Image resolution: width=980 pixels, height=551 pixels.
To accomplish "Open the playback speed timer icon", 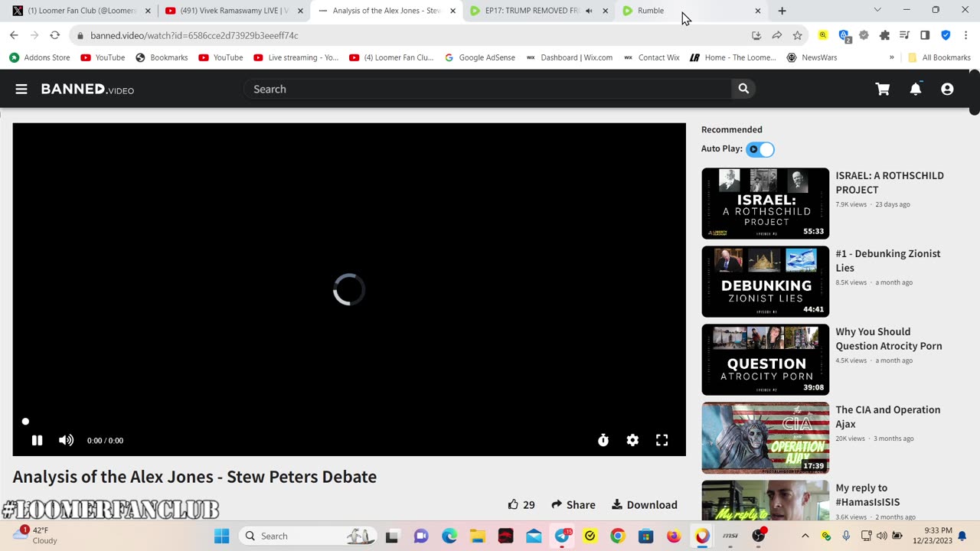I will tap(603, 440).
